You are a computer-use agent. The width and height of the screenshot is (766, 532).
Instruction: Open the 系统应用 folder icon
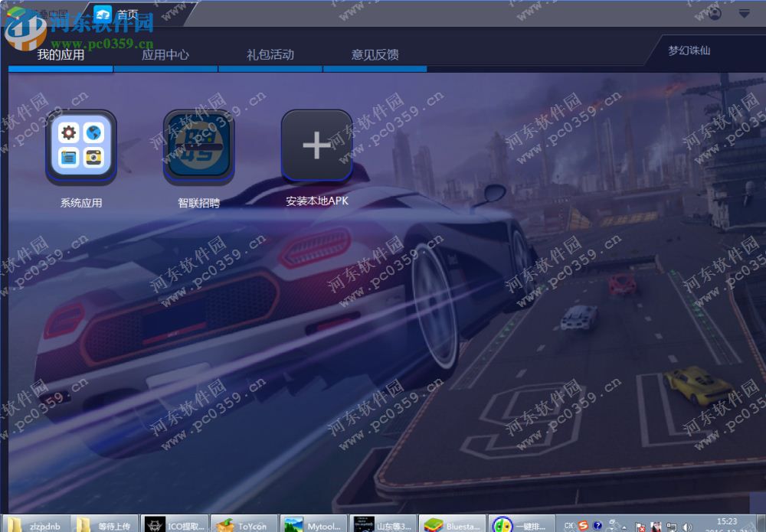point(83,145)
